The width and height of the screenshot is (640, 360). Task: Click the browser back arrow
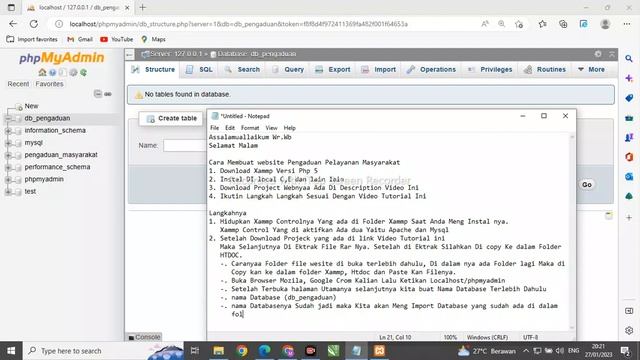(13, 24)
